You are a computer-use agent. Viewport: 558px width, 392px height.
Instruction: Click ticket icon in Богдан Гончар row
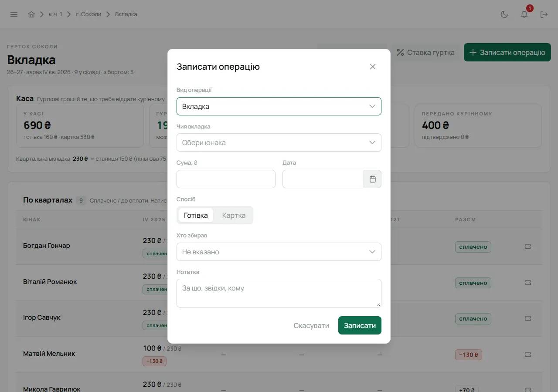528,247
